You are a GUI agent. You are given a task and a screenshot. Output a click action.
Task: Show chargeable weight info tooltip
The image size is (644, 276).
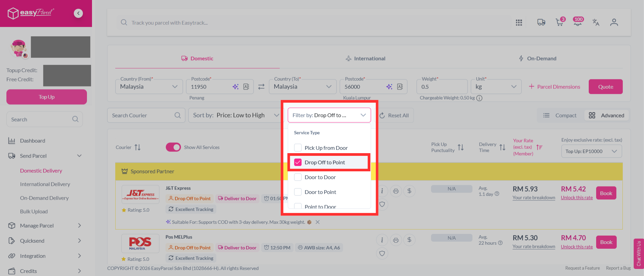[x=479, y=98]
